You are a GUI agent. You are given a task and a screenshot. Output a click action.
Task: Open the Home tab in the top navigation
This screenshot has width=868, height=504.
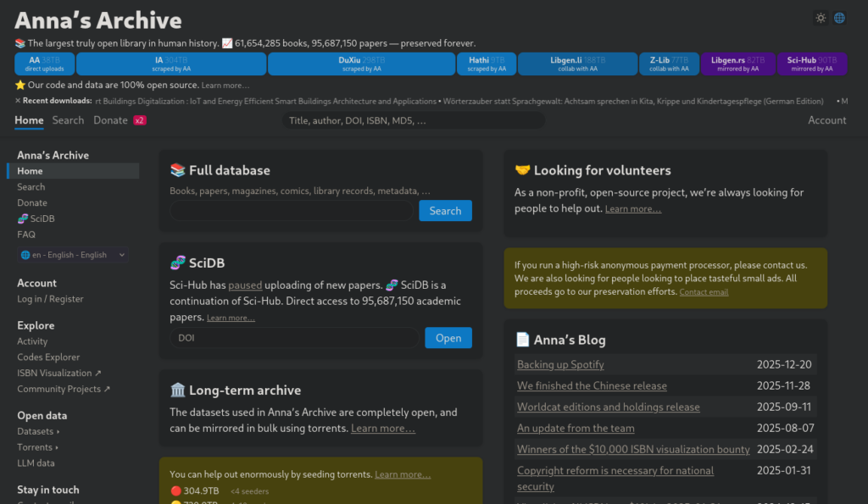coord(29,120)
